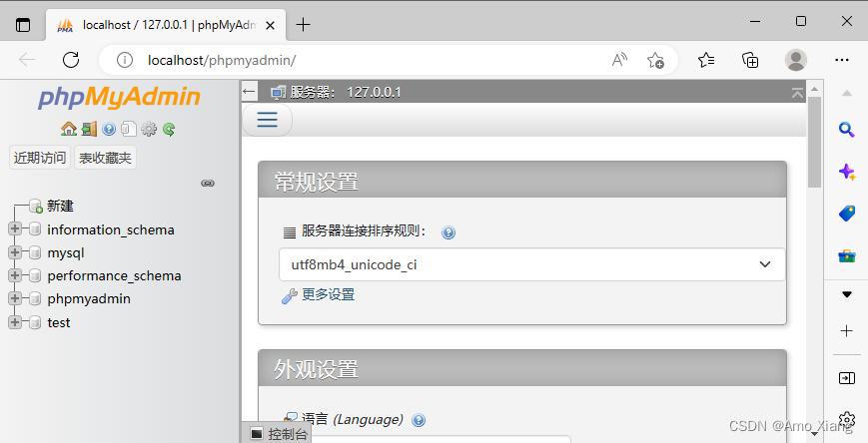Open performance_schema database

coord(114,276)
